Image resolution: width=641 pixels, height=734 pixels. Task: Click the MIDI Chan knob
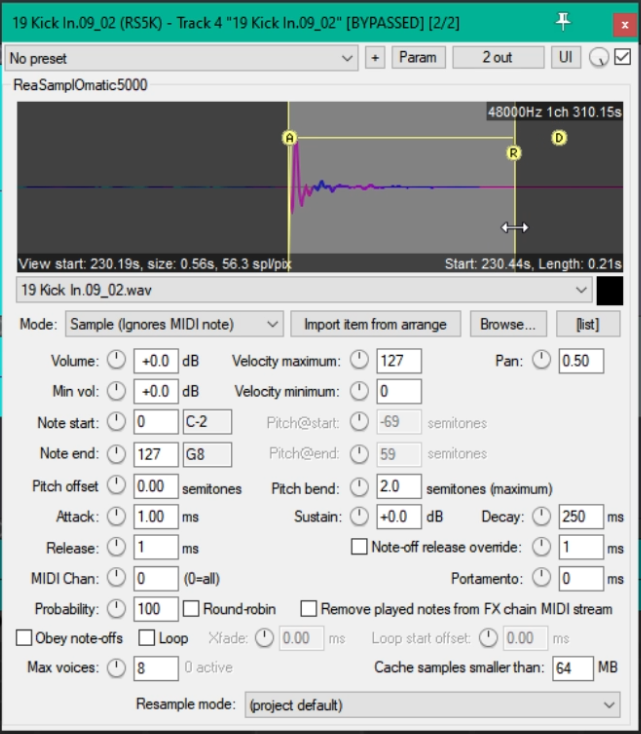(x=116, y=578)
